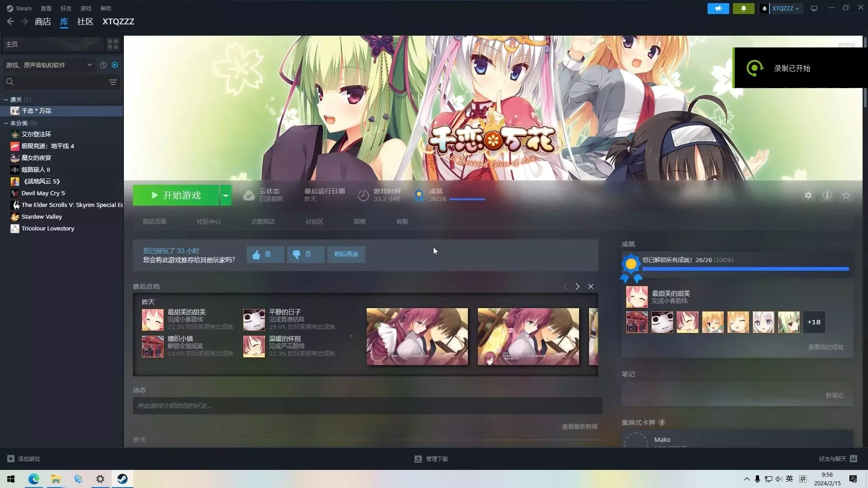Open the first post-game summary screenshot thumbnail

417,337
